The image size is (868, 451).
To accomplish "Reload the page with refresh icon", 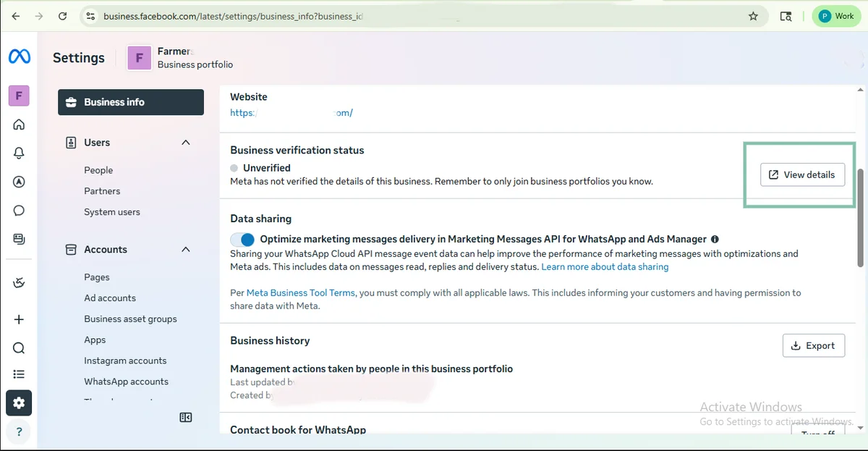I will click(x=63, y=16).
